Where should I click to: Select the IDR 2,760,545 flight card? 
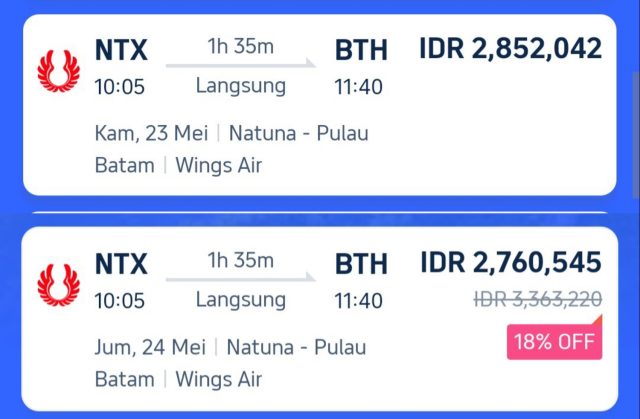320,319
